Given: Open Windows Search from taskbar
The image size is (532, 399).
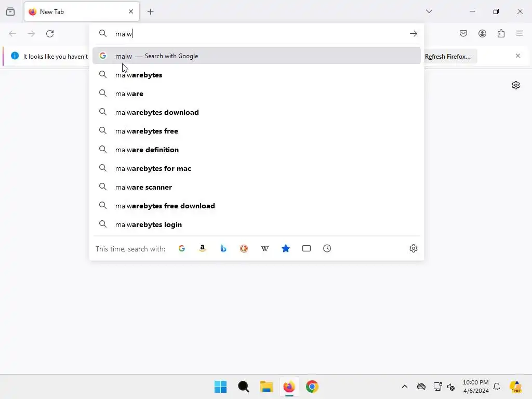Looking at the screenshot, I should click(244, 387).
